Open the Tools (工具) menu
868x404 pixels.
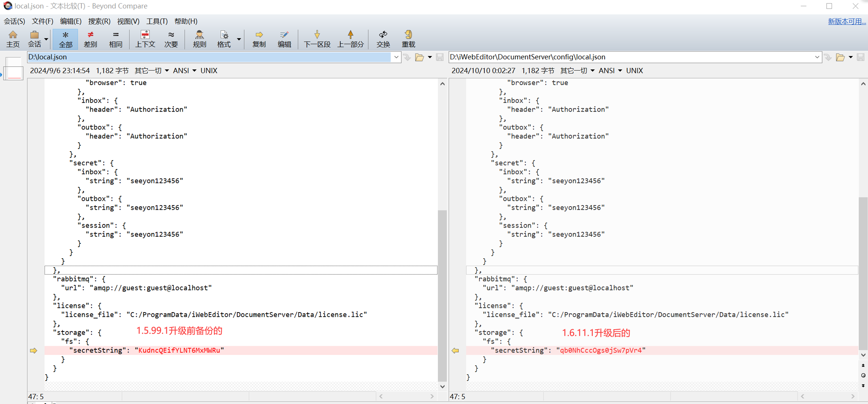[x=157, y=21]
